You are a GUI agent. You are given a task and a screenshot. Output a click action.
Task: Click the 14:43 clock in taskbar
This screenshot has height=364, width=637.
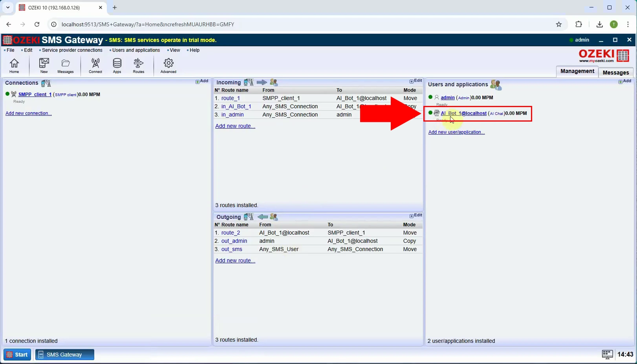625,355
